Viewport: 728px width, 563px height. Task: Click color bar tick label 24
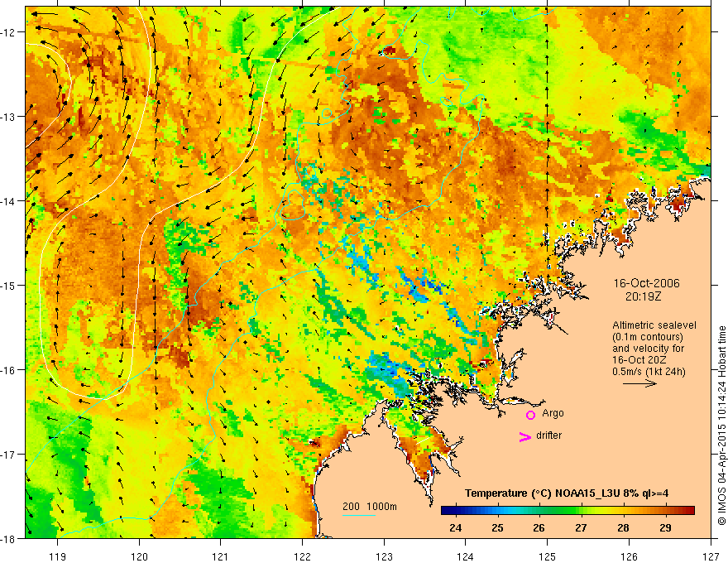(x=456, y=527)
